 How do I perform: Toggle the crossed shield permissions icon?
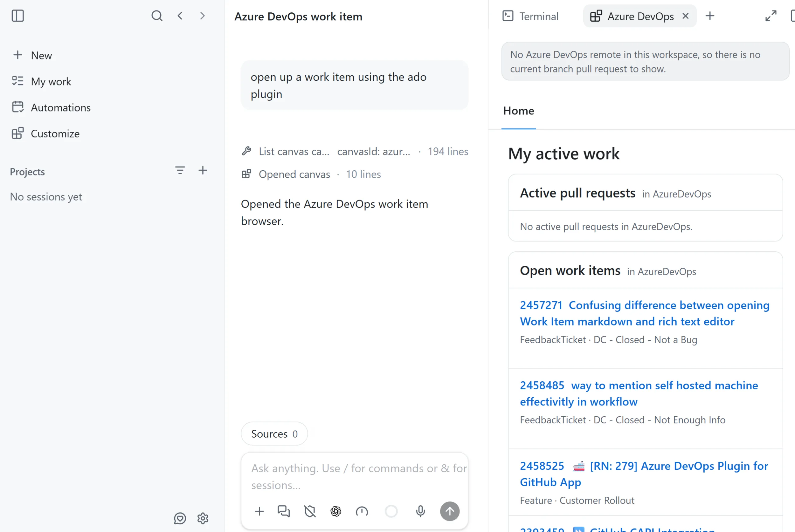coord(310,511)
